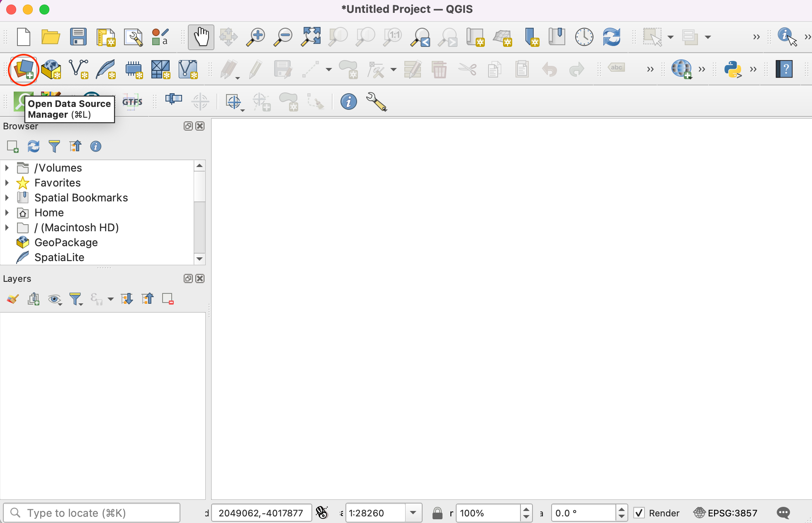Image resolution: width=812 pixels, height=523 pixels.
Task: Click the Zoom Full extent icon
Action: tap(311, 37)
